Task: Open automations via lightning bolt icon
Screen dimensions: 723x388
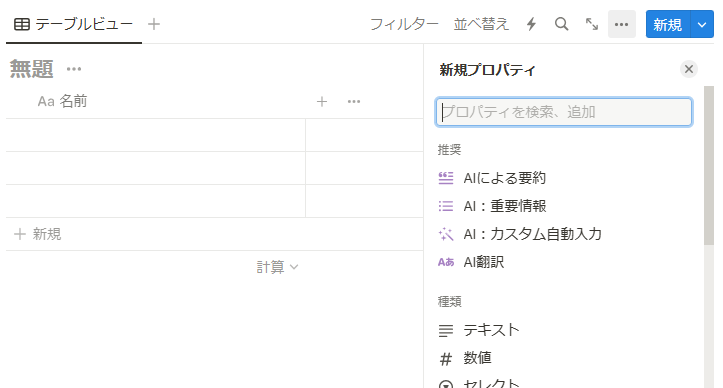Action: click(x=532, y=24)
